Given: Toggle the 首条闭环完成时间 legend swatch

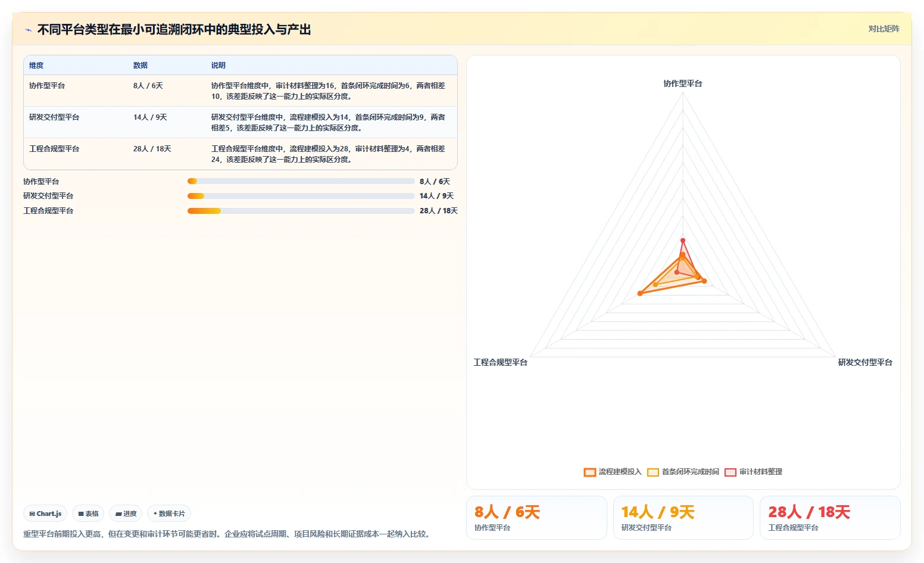Looking at the screenshot, I should pyautogui.click(x=653, y=472).
